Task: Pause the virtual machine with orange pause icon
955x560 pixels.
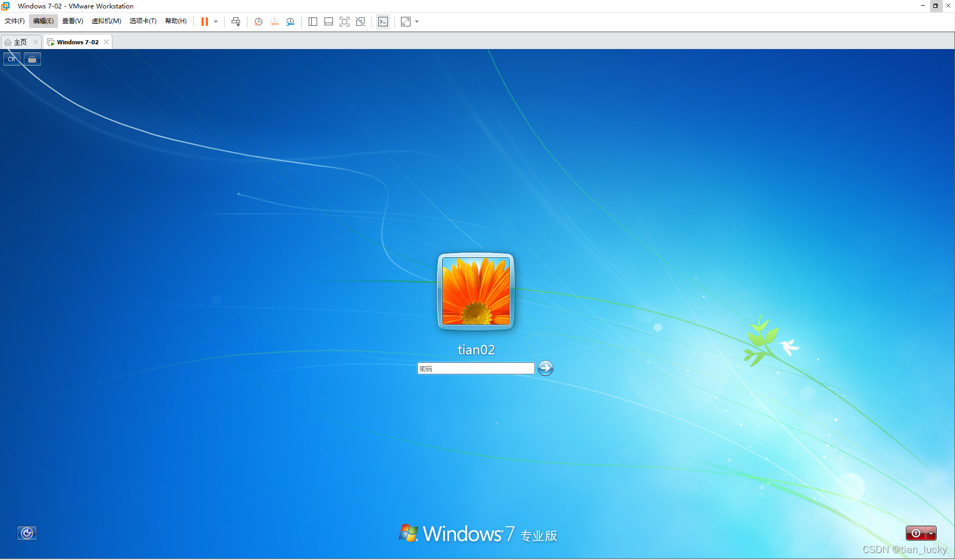Action: [x=205, y=22]
